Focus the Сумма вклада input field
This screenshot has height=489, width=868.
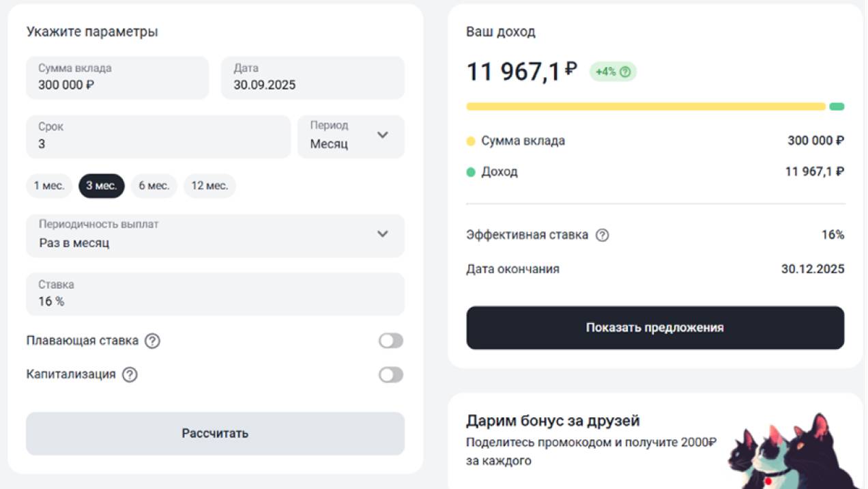pos(117,78)
